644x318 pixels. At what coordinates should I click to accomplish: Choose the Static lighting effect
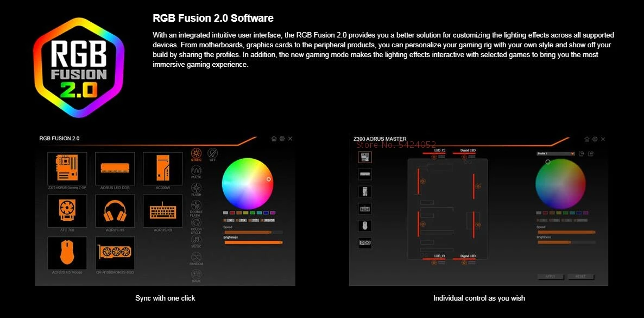tap(197, 154)
